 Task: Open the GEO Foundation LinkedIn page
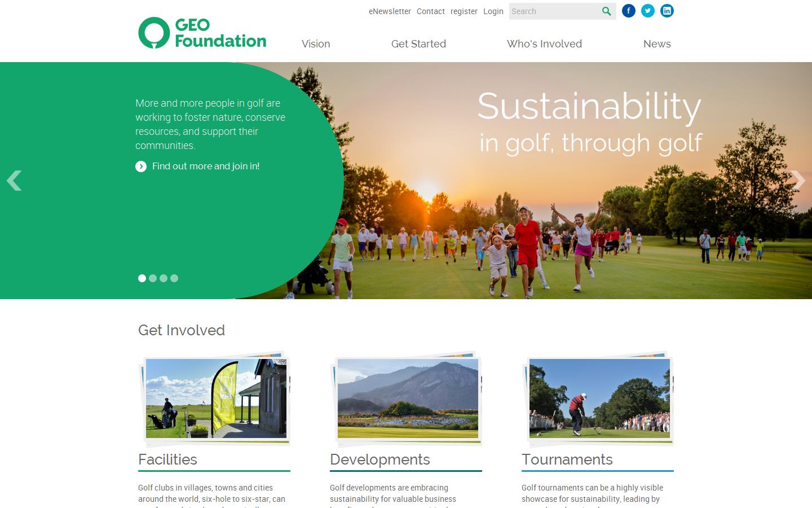coord(667,10)
